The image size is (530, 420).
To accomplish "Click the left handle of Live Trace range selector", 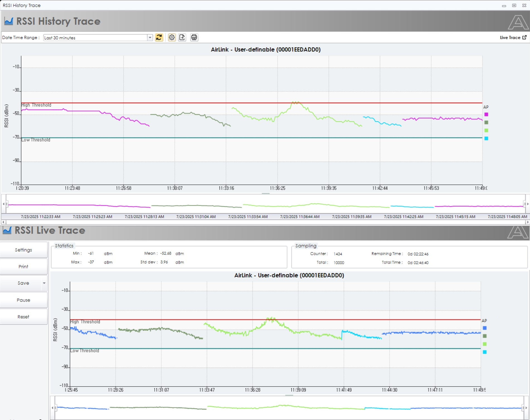I will point(55,408).
